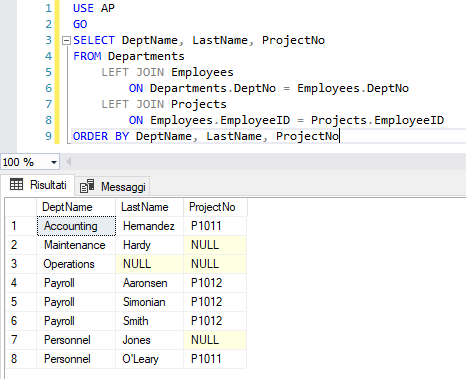Select the DeptName column header
Screen dimensions: 466x379
(x=76, y=207)
